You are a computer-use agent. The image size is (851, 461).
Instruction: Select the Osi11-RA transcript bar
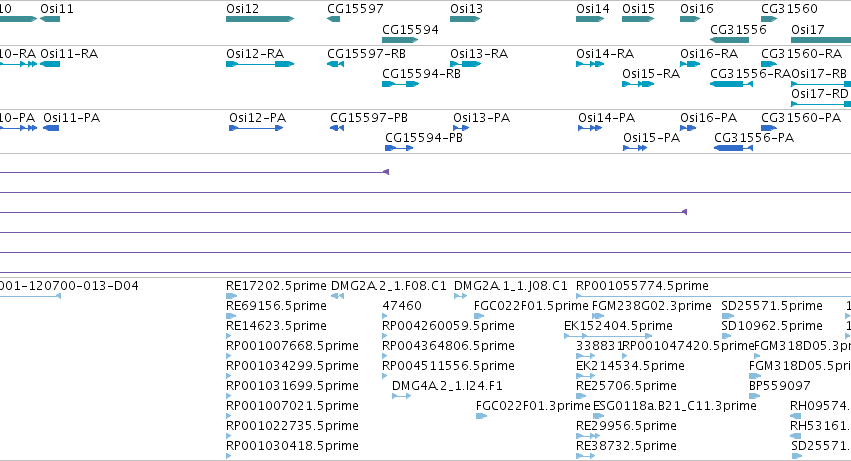tap(50, 64)
